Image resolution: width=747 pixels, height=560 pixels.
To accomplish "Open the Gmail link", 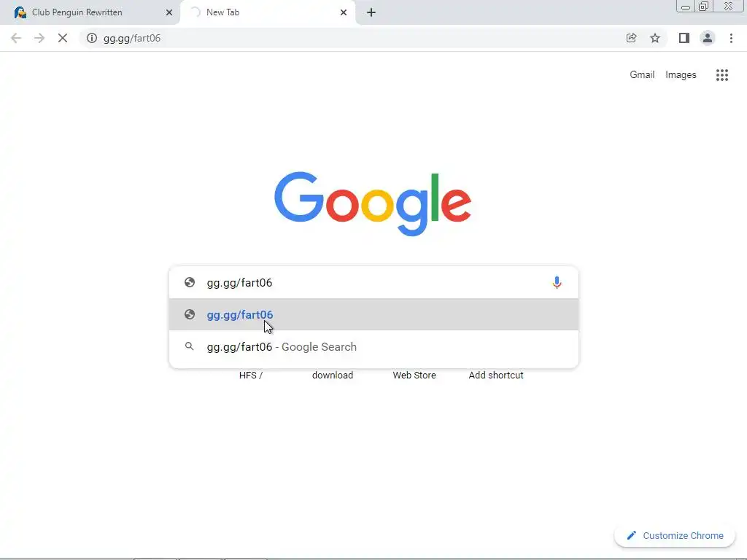I will point(642,75).
